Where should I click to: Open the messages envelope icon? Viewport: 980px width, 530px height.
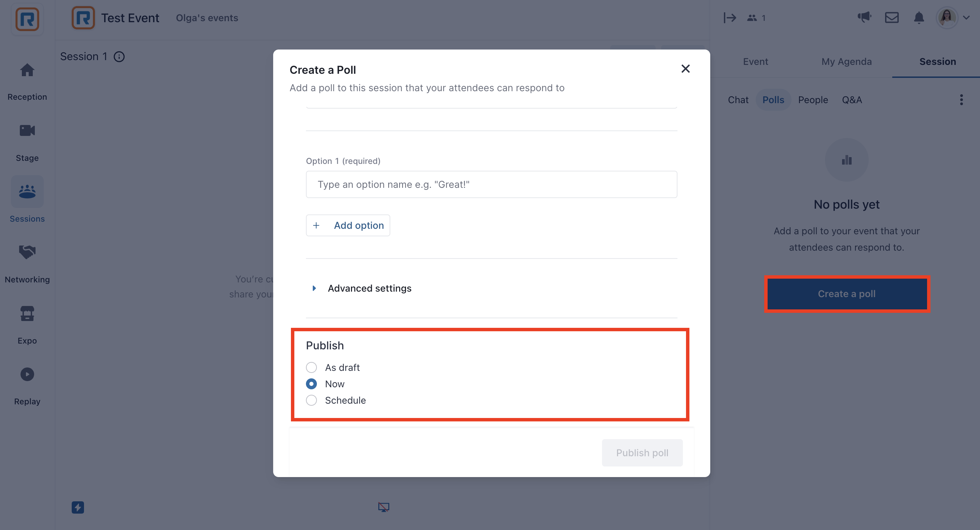point(892,17)
